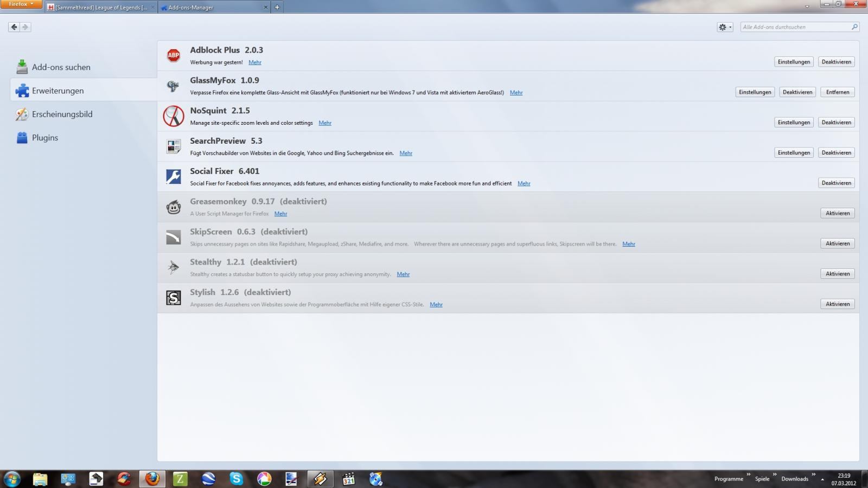
Task: Open the Picasa colorful taskbar icon
Action: pyautogui.click(x=264, y=479)
